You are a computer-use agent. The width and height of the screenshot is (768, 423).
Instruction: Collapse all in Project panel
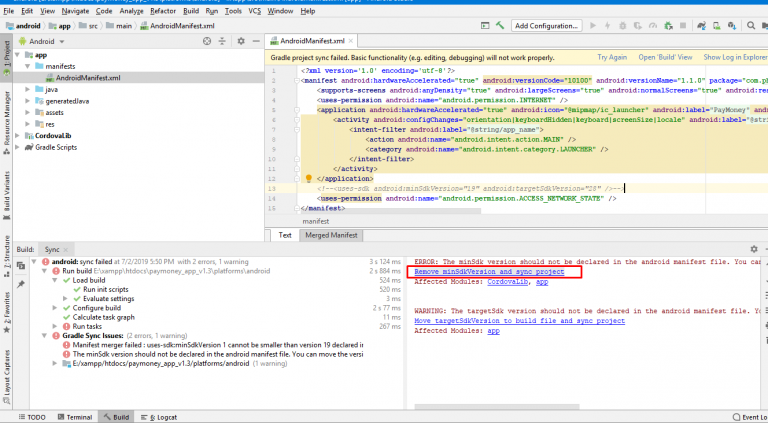(220, 42)
